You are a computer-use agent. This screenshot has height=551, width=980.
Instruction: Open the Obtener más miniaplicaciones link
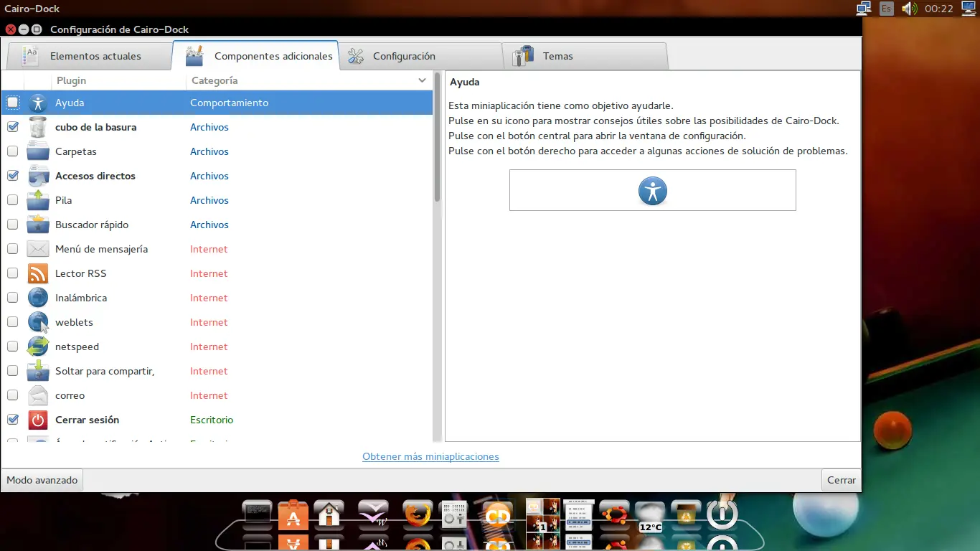(430, 456)
